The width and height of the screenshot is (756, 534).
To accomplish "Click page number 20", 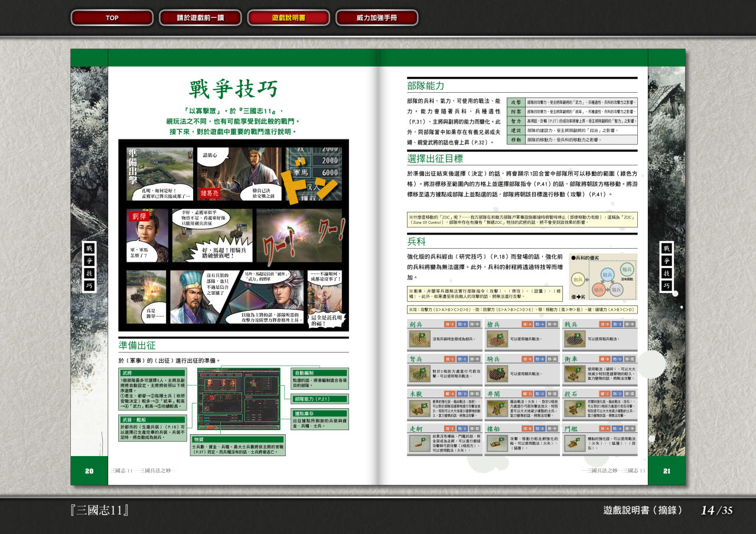I will point(89,471).
